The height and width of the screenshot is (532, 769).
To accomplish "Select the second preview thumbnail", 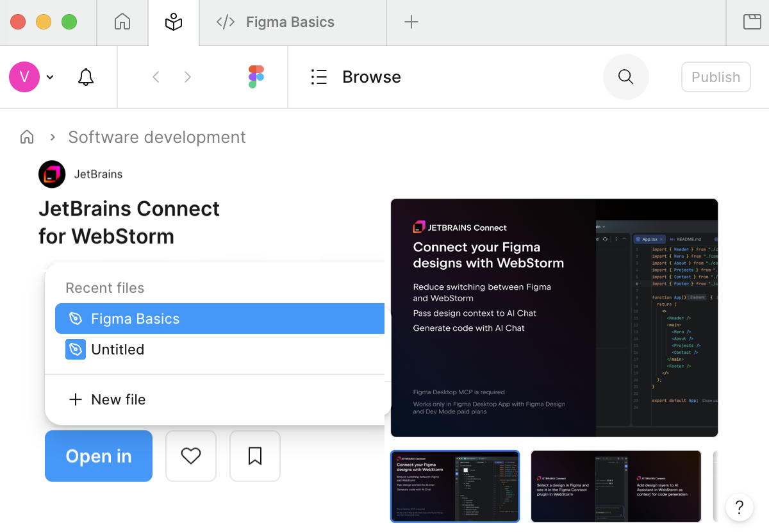I will pos(616,486).
